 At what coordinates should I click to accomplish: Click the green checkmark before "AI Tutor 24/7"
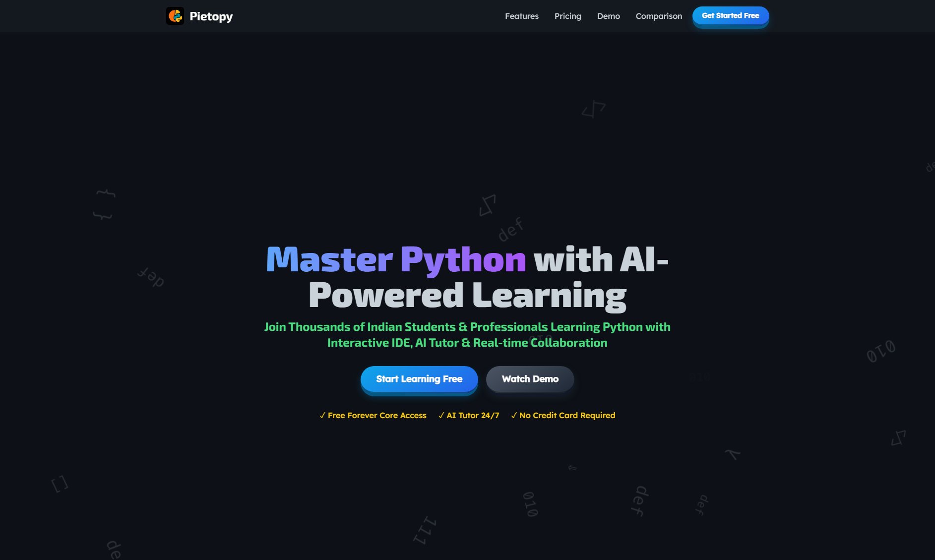click(x=441, y=415)
